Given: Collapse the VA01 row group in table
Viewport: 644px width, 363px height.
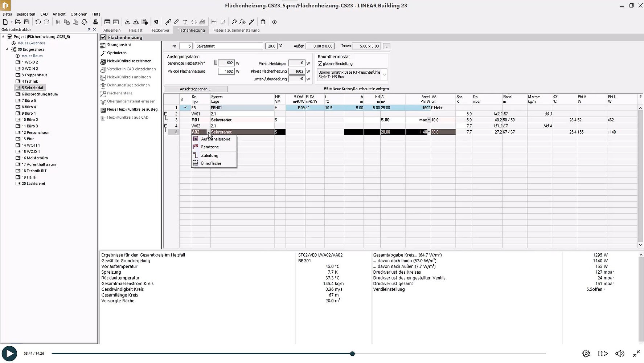Looking at the screenshot, I should coord(166,114).
